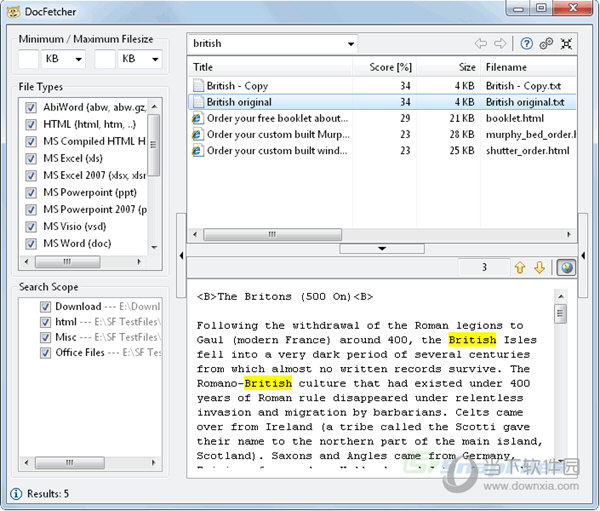This screenshot has width=600, height=511.
Task: Click the File Types list scroll-down arrow
Action: pyautogui.click(x=154, y=247)
